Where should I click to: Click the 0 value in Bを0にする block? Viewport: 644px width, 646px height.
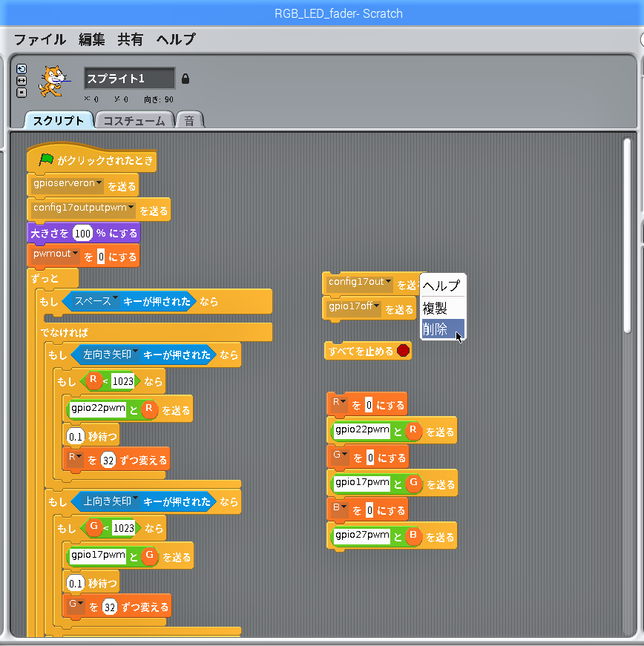pyautogui.click(x=369, y=511)
